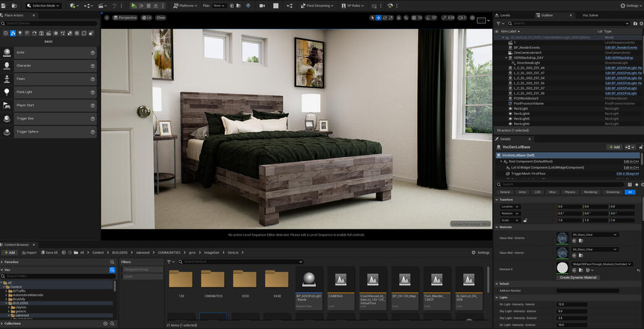
Task: Open the viewport hamburger options menu
Action: click(107, 18)
